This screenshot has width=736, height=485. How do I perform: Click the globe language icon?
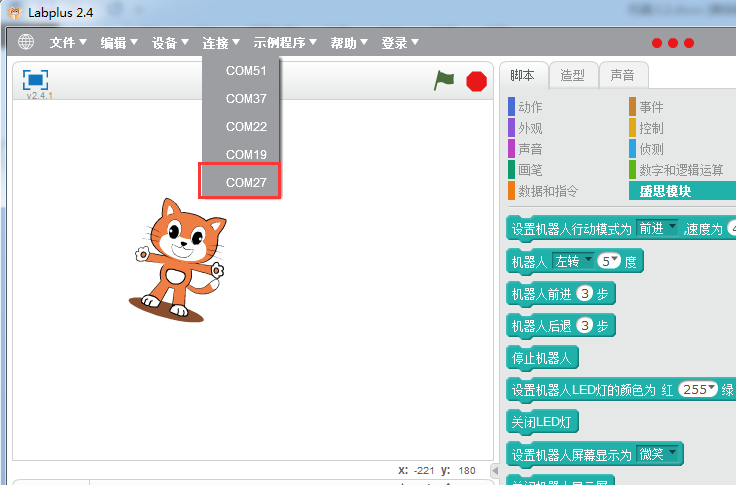click(26, 42)
